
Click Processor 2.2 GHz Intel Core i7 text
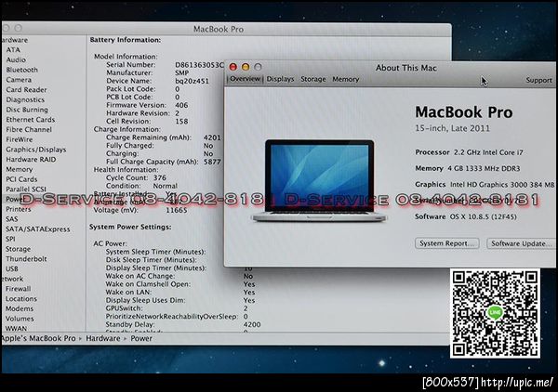click(488, 152)
